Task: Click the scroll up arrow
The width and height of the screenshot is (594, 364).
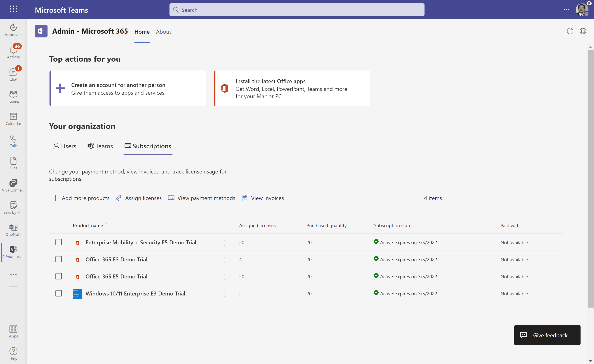Action: 590,47
